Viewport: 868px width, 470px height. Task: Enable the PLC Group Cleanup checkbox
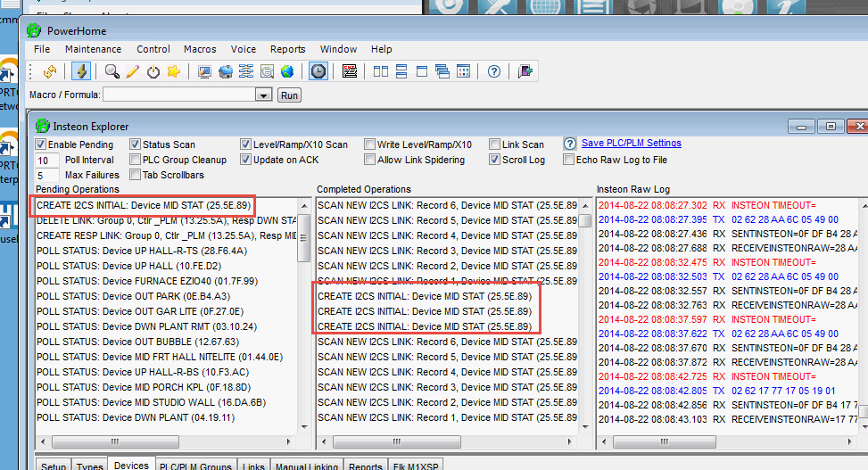point(135,160)
